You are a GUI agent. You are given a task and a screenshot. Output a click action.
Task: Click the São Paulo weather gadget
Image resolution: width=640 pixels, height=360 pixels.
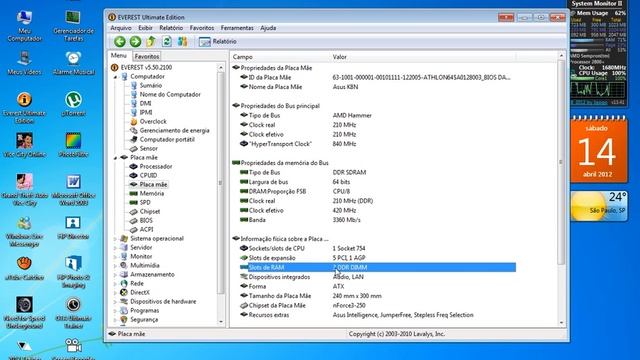coord(599,206)
